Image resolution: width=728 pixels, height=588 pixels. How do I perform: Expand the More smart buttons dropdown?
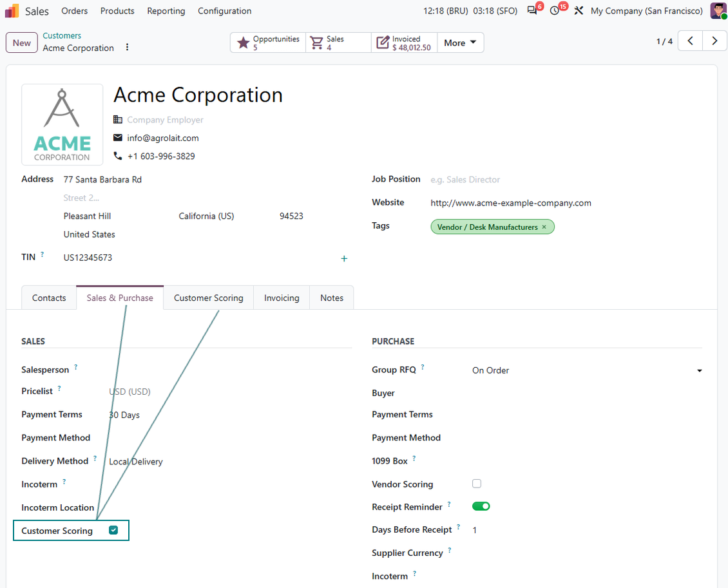(x=460, y=43)
